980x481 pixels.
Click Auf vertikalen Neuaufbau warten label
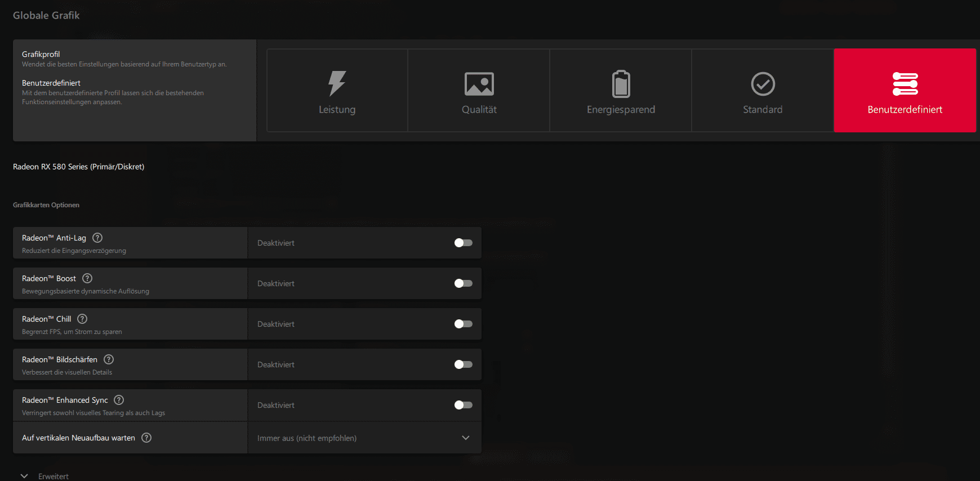click(78, 438)
